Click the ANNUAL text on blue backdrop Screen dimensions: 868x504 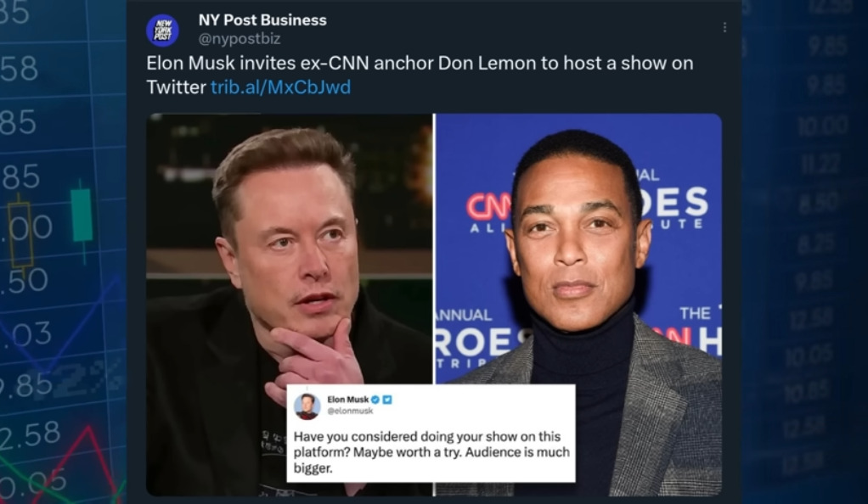click(x=465, y=316)
